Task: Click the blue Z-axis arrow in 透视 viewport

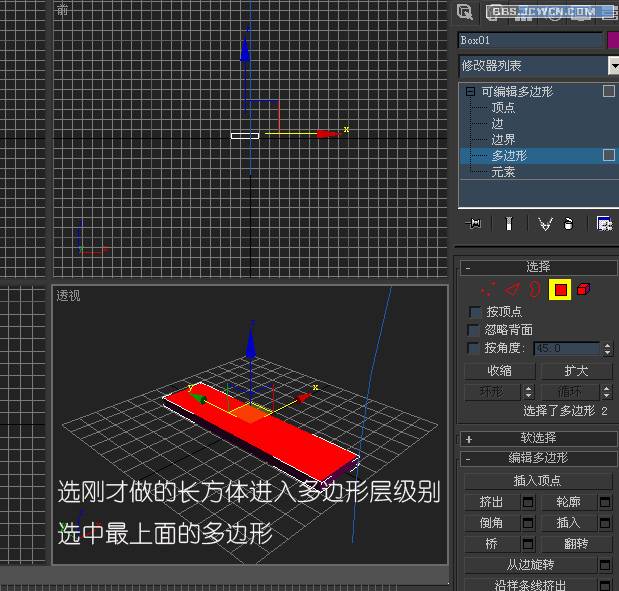Action: click(251, 344)
